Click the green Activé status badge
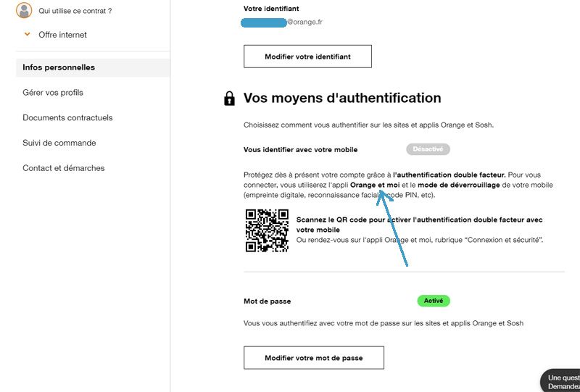580x392 pixels. 434,301
